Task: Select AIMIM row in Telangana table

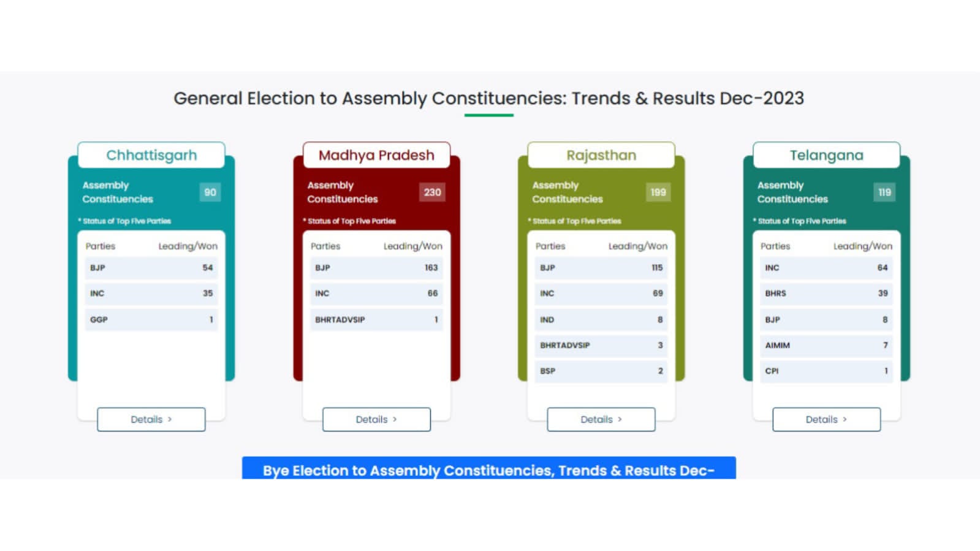Action: (826, 345)
